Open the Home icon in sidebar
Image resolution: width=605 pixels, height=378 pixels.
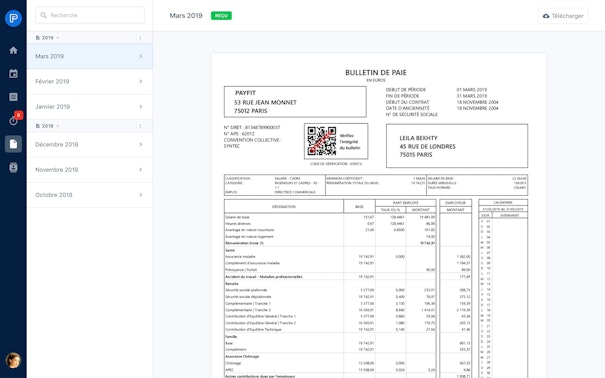tap(13, 51)
